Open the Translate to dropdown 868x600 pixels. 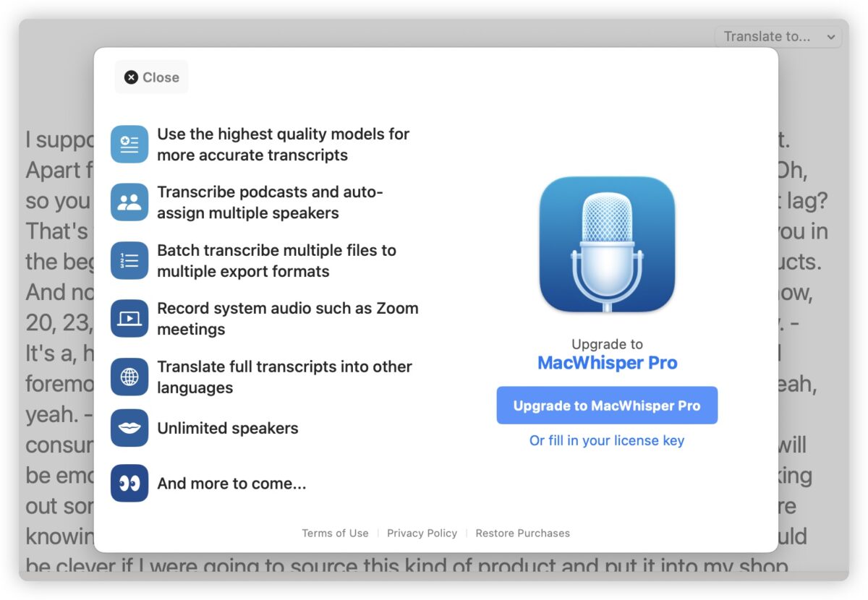(x=778, y=36)
